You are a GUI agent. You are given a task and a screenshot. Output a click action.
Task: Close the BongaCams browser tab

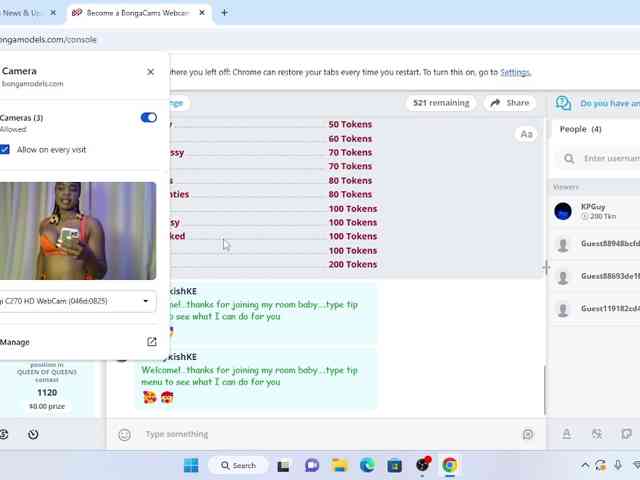coord(202,13)
